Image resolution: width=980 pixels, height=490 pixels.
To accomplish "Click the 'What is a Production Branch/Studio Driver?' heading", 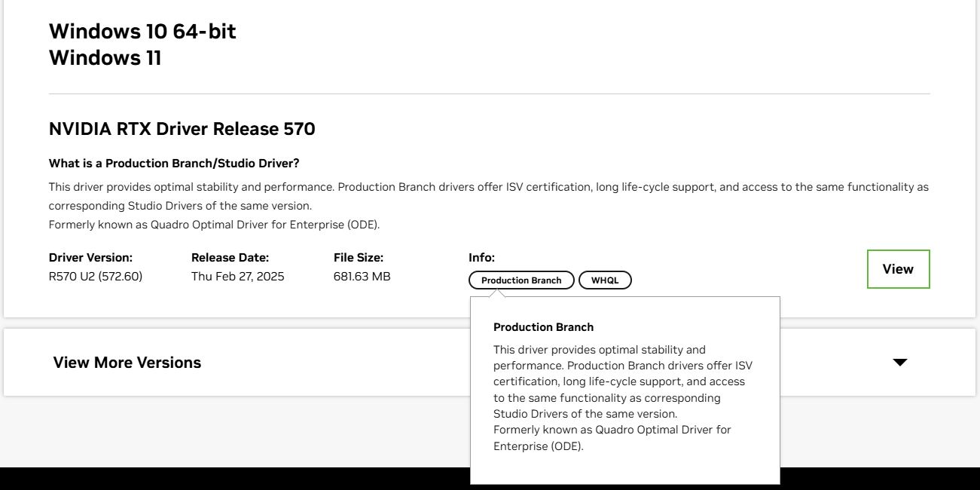I will [174, 164].
